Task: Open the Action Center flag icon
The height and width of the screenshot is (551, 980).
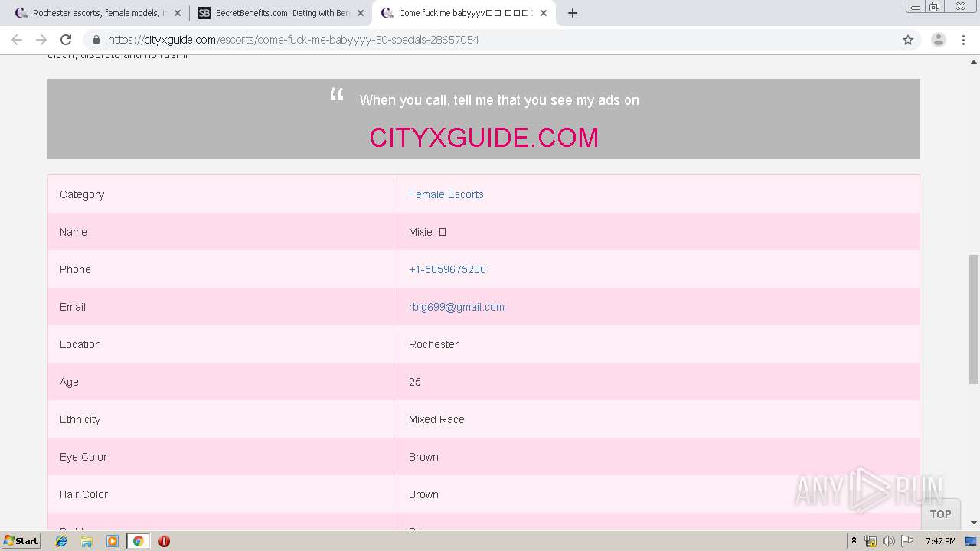Action: pyautogui.click(x=907, y=541)
